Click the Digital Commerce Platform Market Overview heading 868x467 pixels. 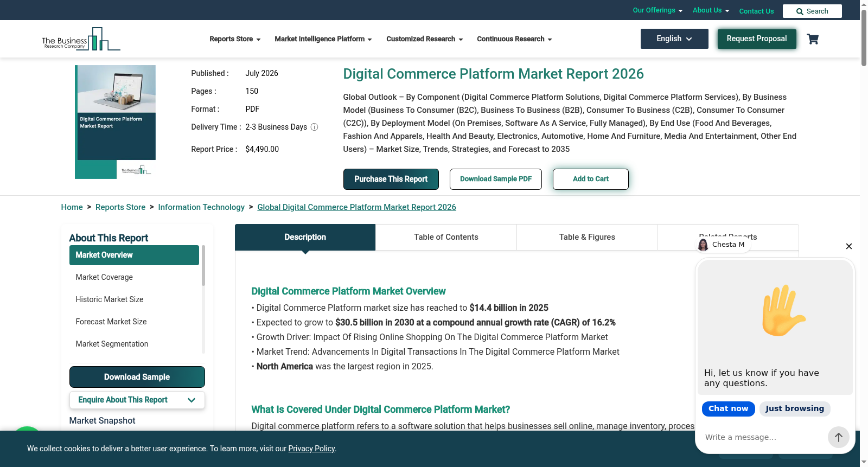[x=348, y=291]
